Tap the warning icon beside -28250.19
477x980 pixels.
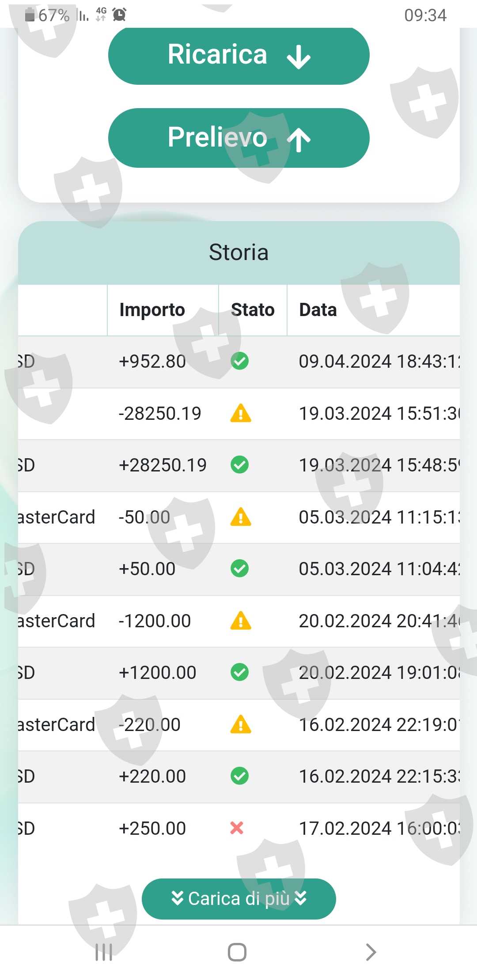pyautogui.click(x=241, y=413)
